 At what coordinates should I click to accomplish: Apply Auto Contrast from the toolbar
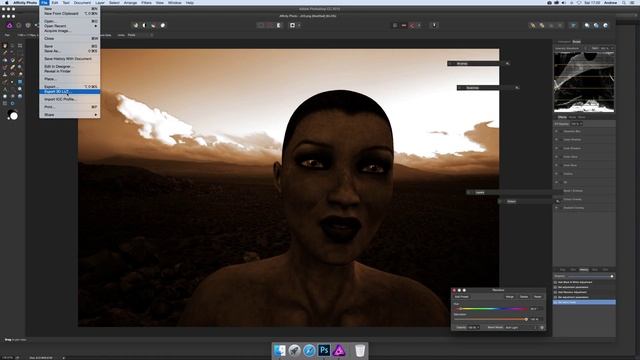pyautogui.click(x=144, y=25)
